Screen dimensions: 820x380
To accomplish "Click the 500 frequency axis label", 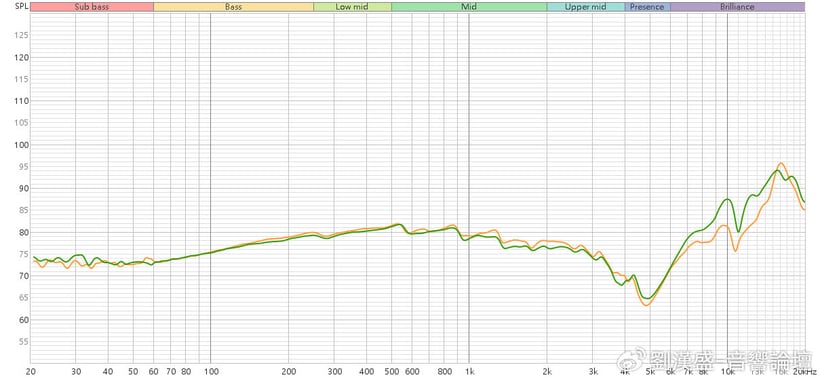I will tap(391, 372).
